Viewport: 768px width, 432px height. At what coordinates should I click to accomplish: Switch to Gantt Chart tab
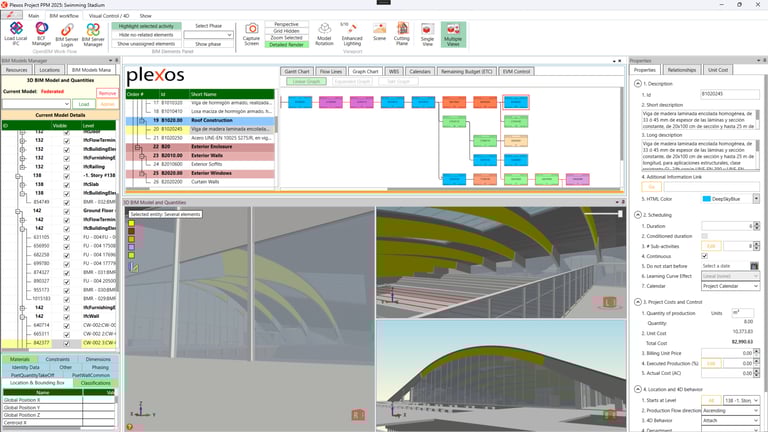[x=297, y=72]
